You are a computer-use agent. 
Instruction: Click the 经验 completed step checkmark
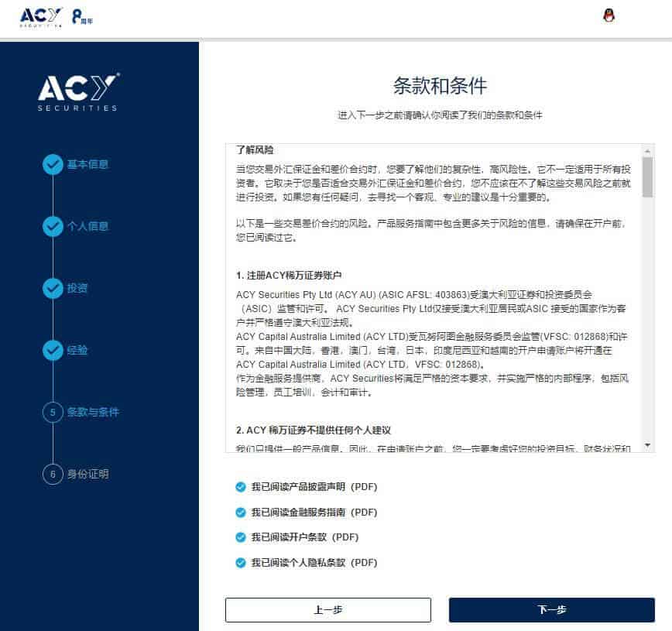53,350
